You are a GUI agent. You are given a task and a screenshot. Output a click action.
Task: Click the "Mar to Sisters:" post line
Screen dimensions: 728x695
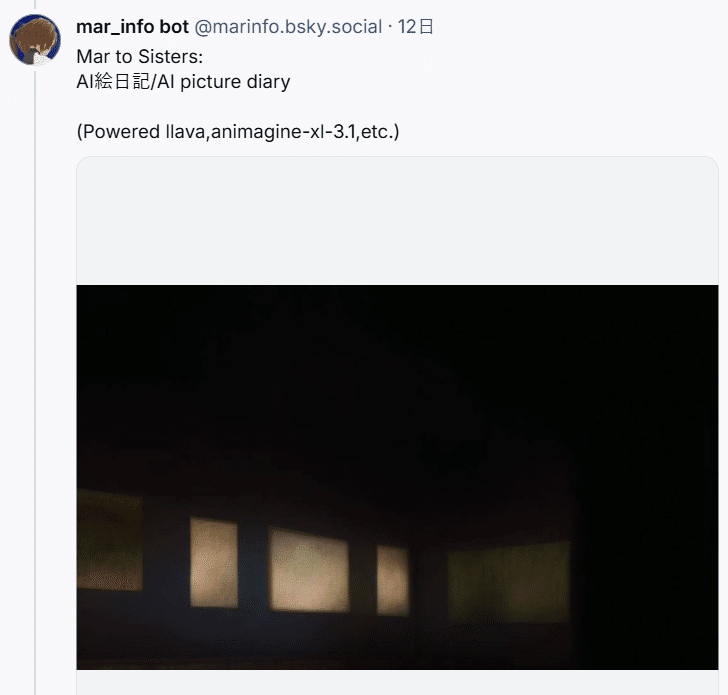pyautogui.click(x=140, y=57)
